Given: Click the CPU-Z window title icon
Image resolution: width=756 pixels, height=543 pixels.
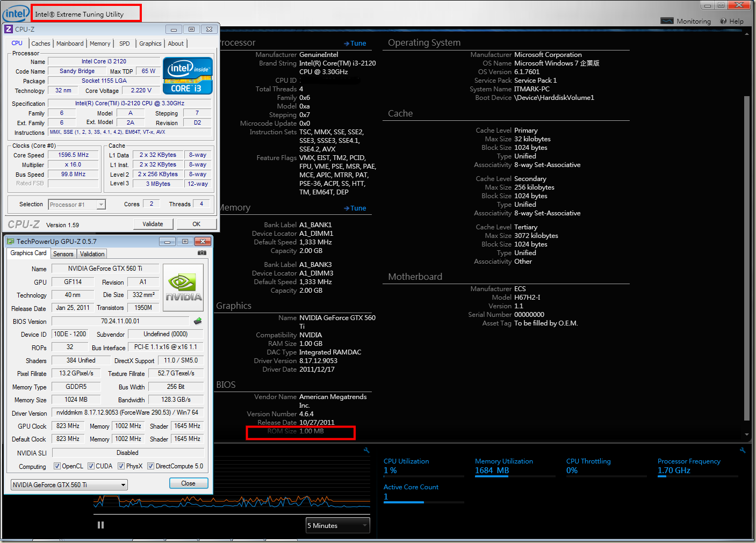Looking at the screenshot, I should click(x=9, y=29).
